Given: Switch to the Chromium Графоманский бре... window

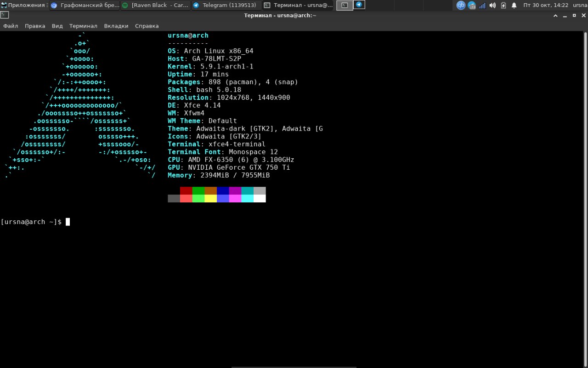Looking at the screenshot, I should (x=85, y=5).
